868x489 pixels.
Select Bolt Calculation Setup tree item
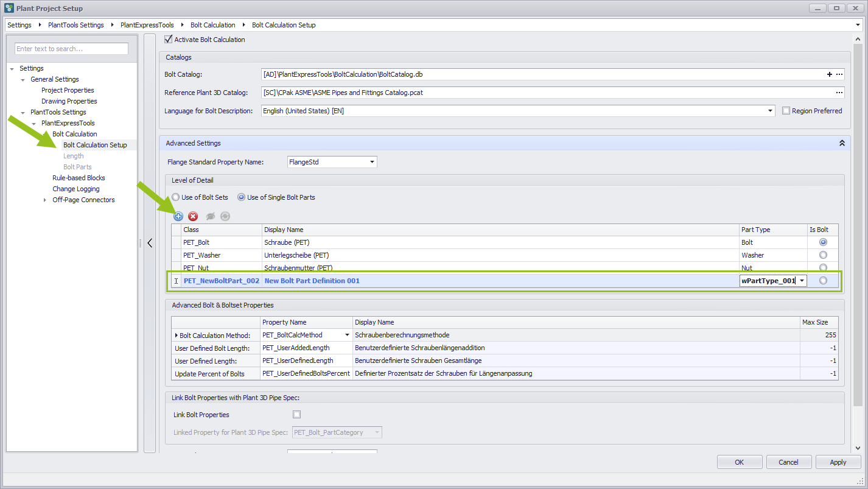pyautogui.click(x=95, y=145)
